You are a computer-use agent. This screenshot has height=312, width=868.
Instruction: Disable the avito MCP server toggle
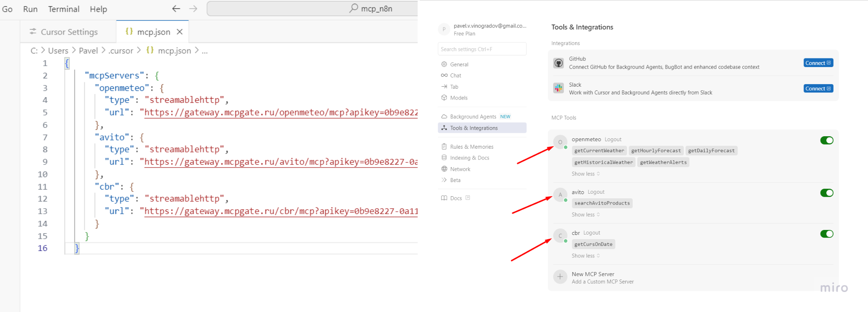827,193
